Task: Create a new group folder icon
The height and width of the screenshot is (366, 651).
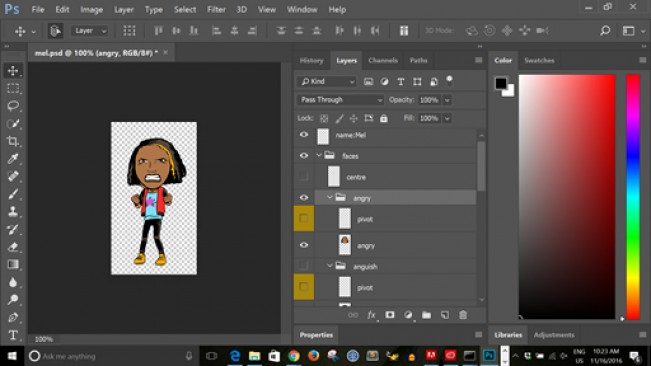Action: pyautogui.click(x=426, y=315)
